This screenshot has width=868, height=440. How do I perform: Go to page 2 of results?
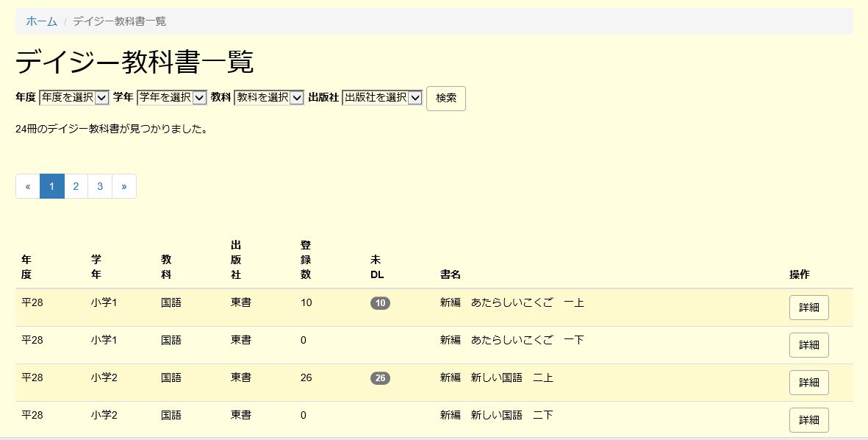click(x=76, y=186)
